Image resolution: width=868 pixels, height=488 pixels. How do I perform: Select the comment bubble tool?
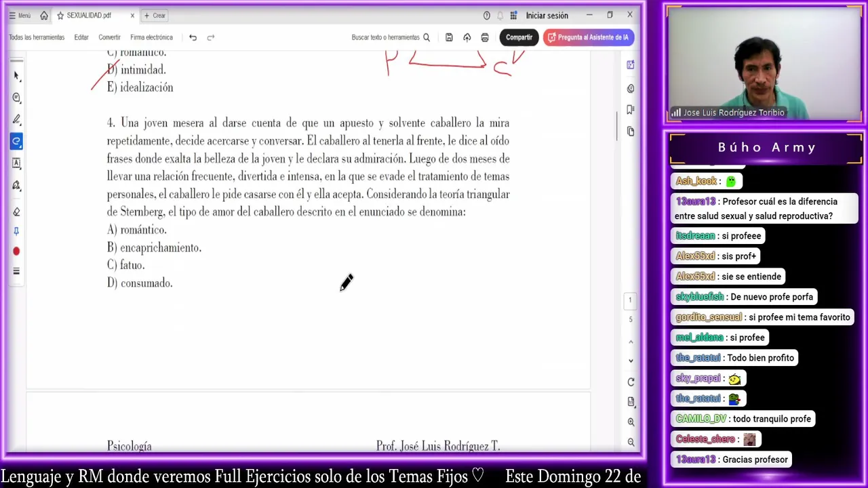click(x=16, y=98)
